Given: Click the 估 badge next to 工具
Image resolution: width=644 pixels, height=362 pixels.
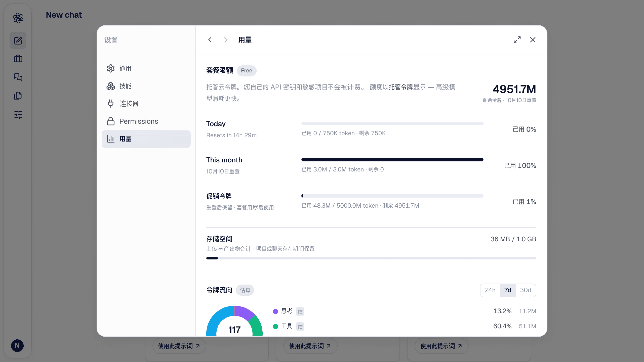Looking at the screenshot, I should (x=300, y=326).
